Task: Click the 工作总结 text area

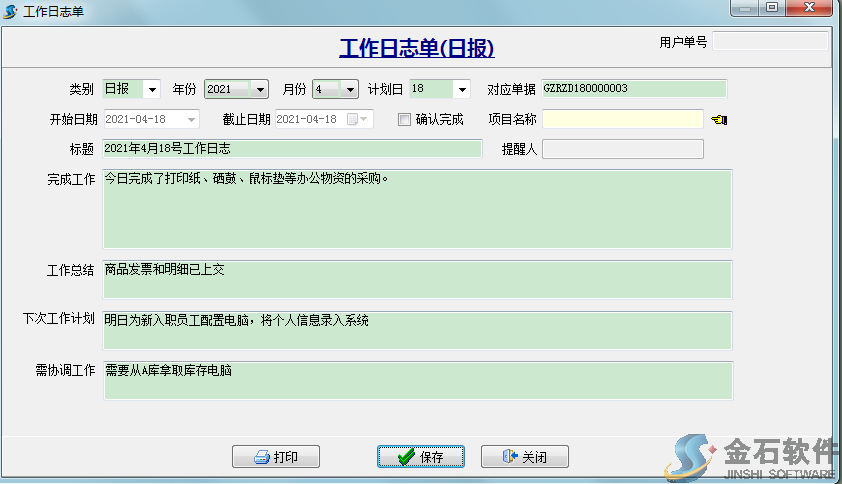Action: (417, 279)
